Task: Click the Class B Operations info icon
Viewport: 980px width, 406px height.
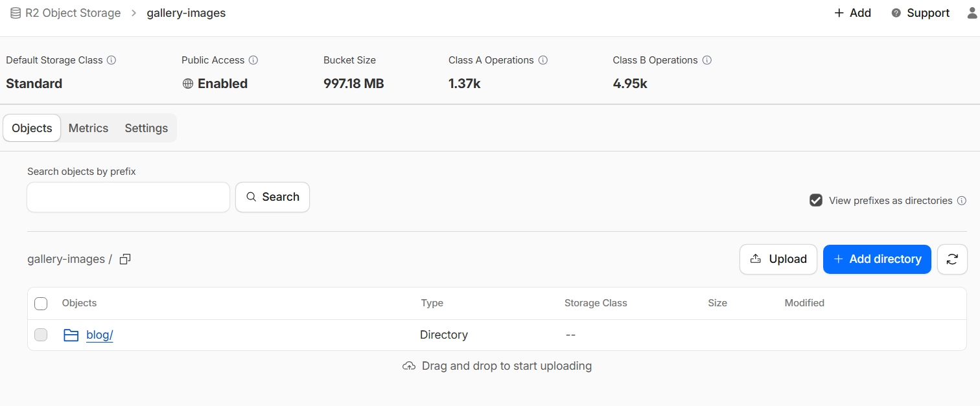Action: tap(707, 60)
